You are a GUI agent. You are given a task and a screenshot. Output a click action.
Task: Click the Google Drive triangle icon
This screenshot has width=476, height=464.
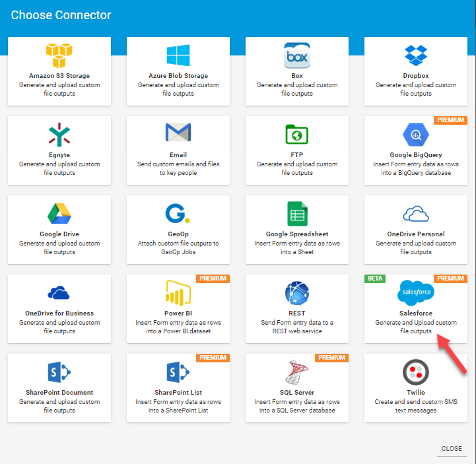(x=59, y=214)
